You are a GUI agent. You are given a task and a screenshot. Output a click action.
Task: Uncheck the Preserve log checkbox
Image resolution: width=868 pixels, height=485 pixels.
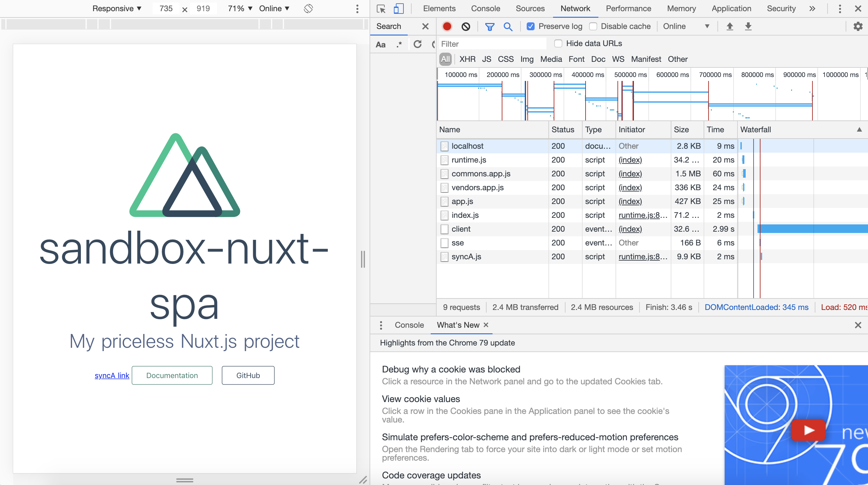coord(530,26)
